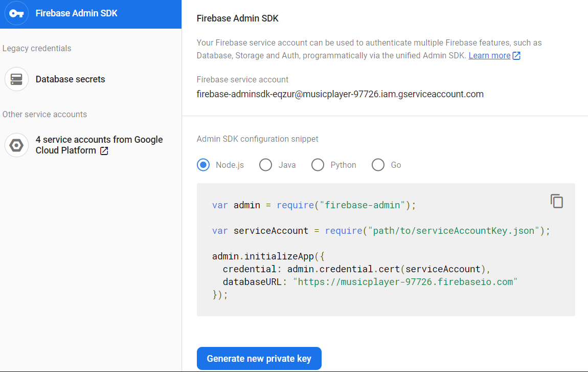Open the Database secrets sidebar item
Image resolution: width=588 pixels, height=372 pixels.
91,79
